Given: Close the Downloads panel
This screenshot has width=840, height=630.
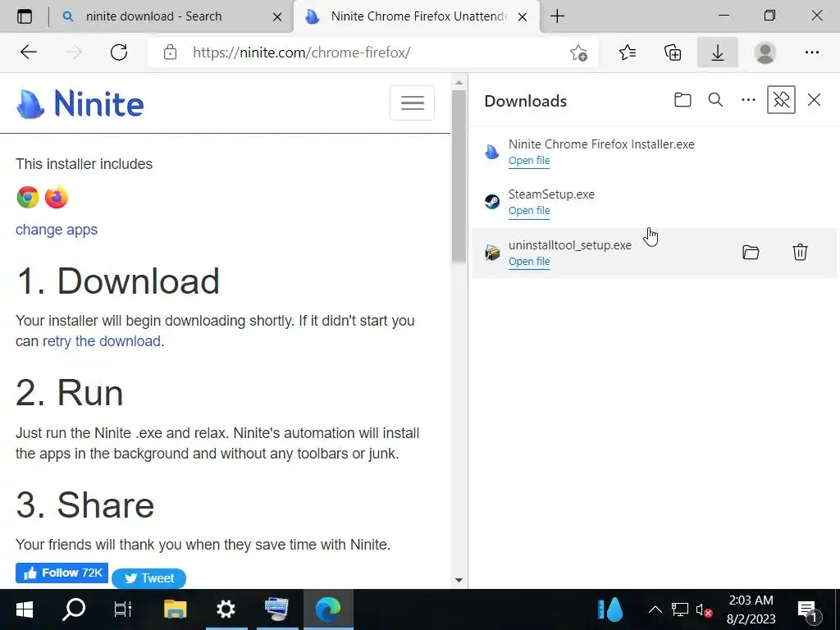Looking at the screenshot, I should click(x=814, y=99).
